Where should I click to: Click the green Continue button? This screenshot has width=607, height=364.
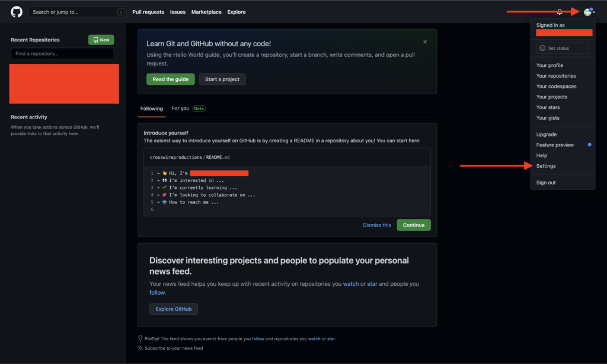tap(413, 225)
